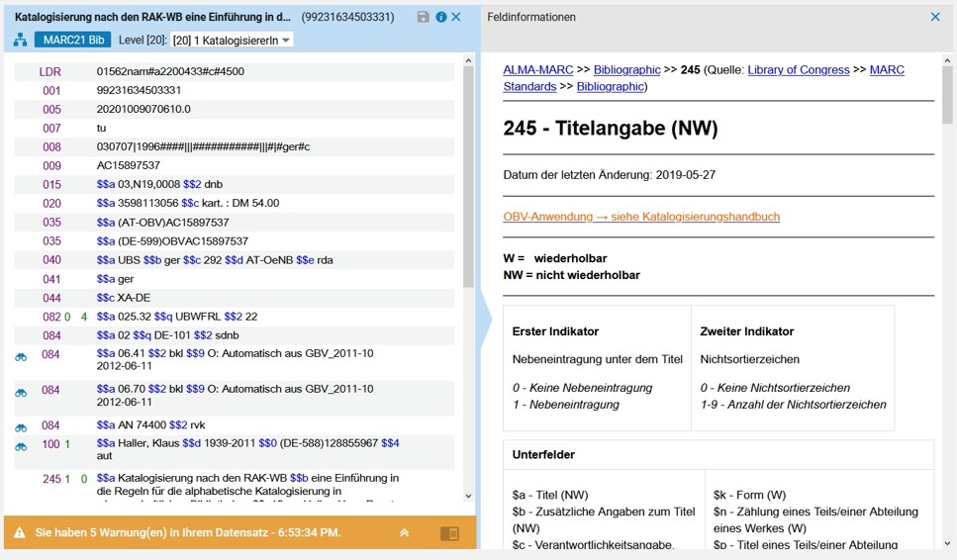Screen dimensions: 957x560
Task: Click the hierarchy tree icon beside MARC21 Bib
Action: (20, 41)
